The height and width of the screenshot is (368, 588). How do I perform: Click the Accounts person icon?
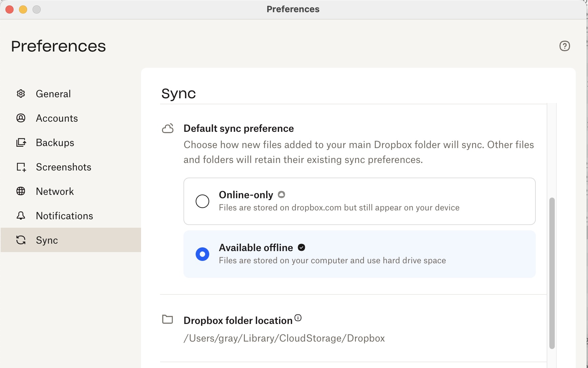(x=21, y=118)
